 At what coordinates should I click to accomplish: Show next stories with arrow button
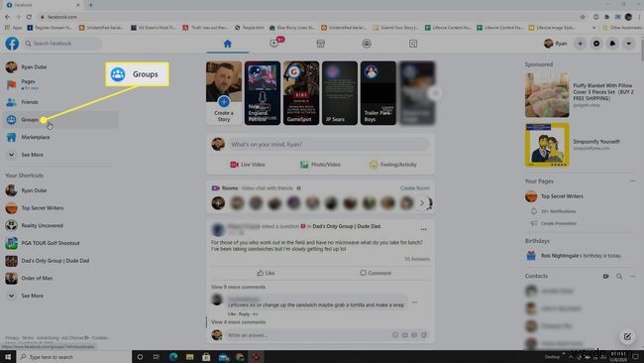(435, 93)
